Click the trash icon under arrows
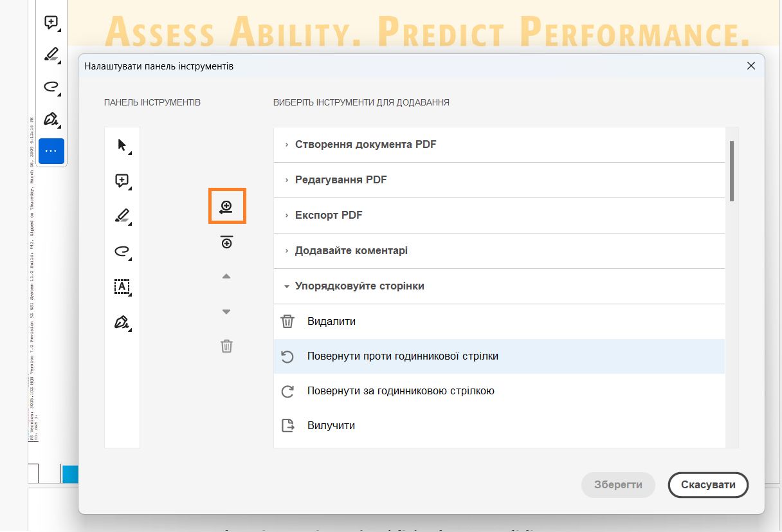 (x=226, y=346)
